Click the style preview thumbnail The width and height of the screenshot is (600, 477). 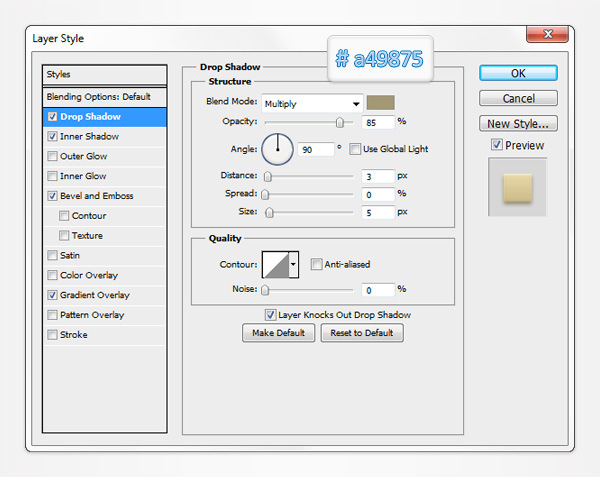click(x=517, y=185)
